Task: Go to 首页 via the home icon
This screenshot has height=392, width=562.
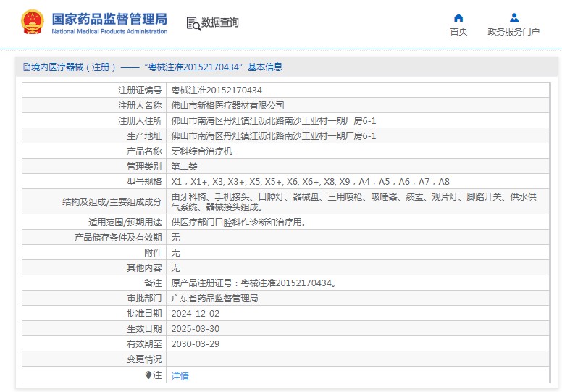Action: click(458, 17)
